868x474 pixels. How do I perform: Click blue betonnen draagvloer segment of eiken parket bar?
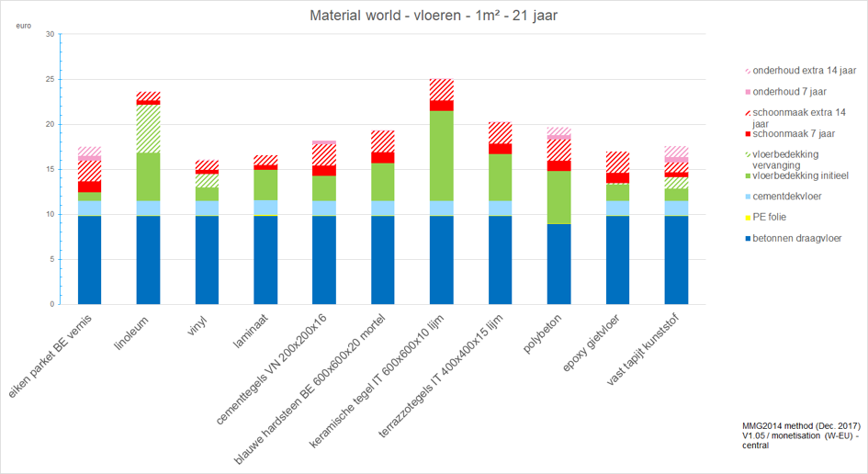point(90,260)
